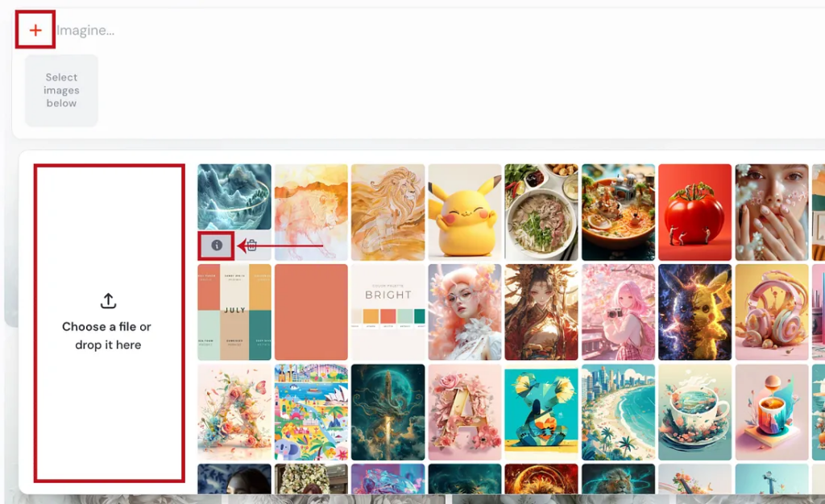Click 'Choose a file or drop it here'
Image resolution: width=825 pixels, height=504 pixels.
click(107, 335)
